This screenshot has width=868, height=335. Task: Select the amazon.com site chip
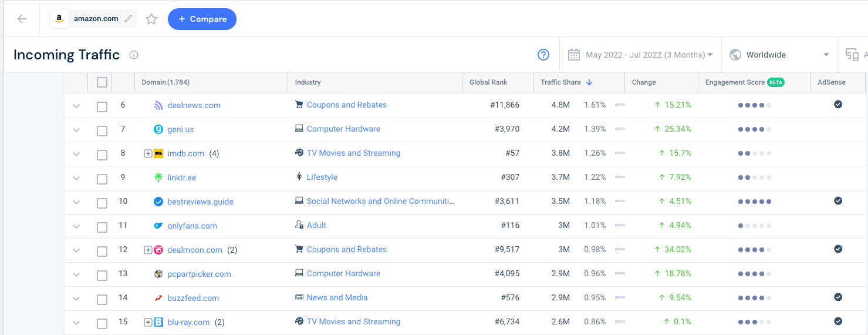click(93, 19)
